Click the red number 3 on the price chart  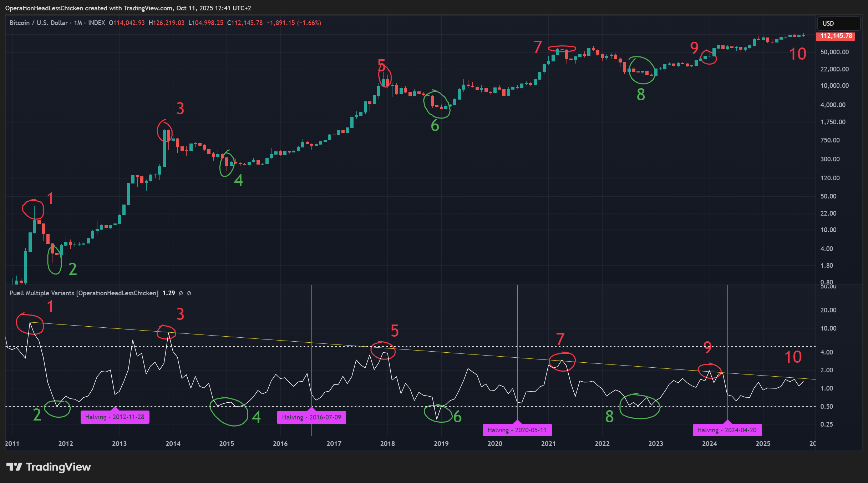click(180, 109)
